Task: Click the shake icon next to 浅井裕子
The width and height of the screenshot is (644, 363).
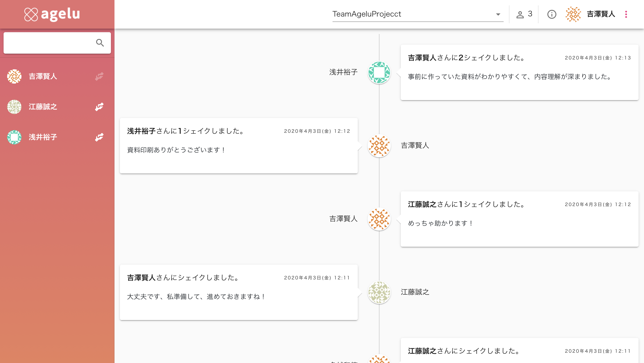Action: tap(99, 137)
